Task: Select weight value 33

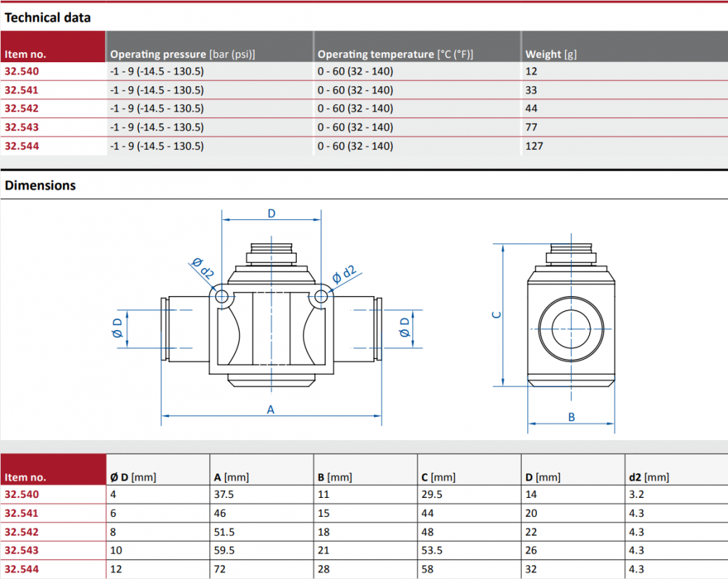Action: coord(531,90)
